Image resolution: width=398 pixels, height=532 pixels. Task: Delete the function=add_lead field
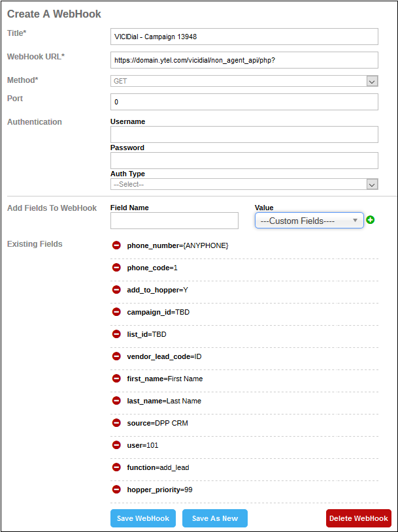coord(116,467)
